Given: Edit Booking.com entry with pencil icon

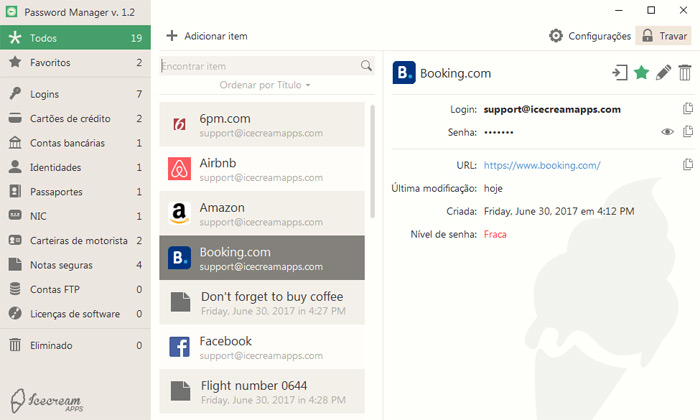Looking at the screenshot, I should point(663,73).
